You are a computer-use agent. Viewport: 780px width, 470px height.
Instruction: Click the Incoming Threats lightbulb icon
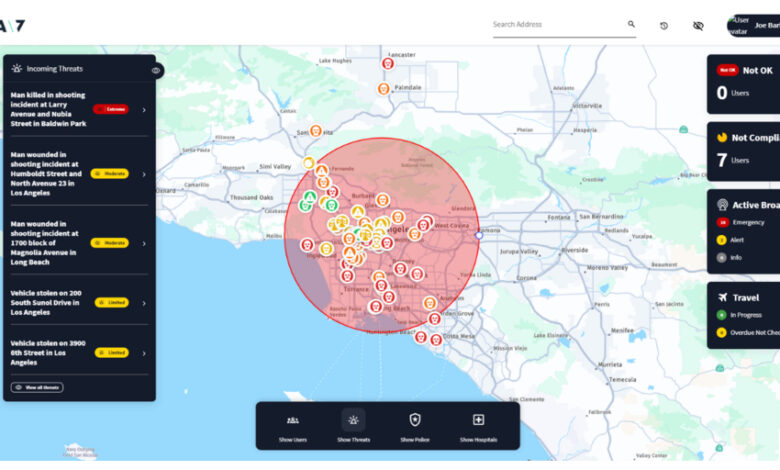17,69
